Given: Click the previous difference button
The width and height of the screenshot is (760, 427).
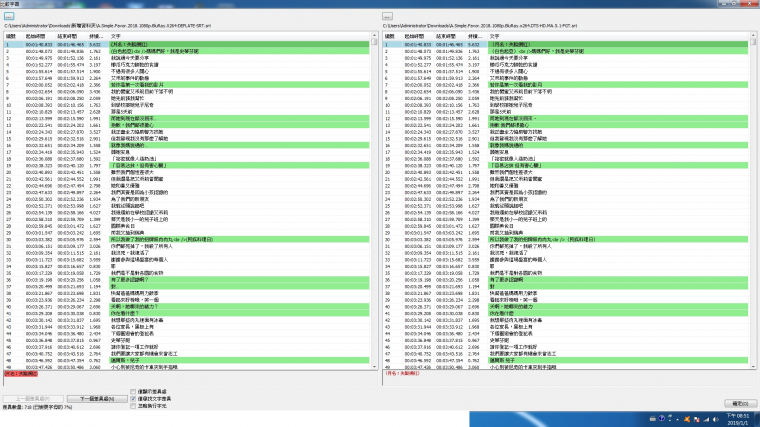Looking at the screenshot, I should coord(33,398).
